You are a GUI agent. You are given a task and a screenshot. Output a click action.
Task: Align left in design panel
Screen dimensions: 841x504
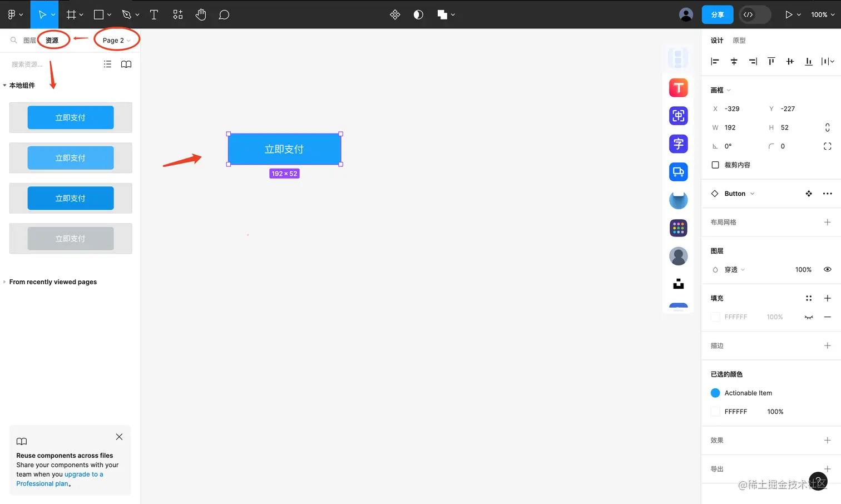(715, 61)
